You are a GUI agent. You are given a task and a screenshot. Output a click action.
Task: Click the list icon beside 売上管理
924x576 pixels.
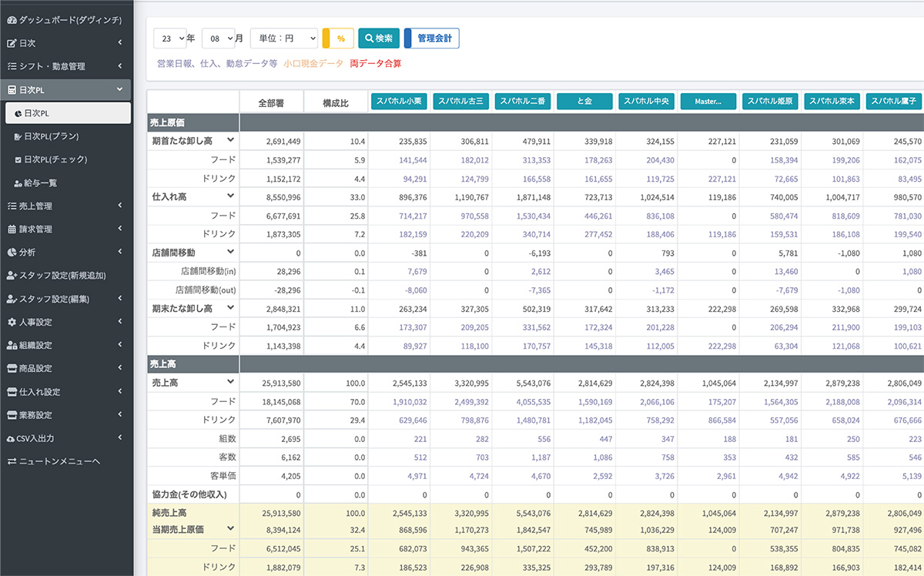(12, 206)
